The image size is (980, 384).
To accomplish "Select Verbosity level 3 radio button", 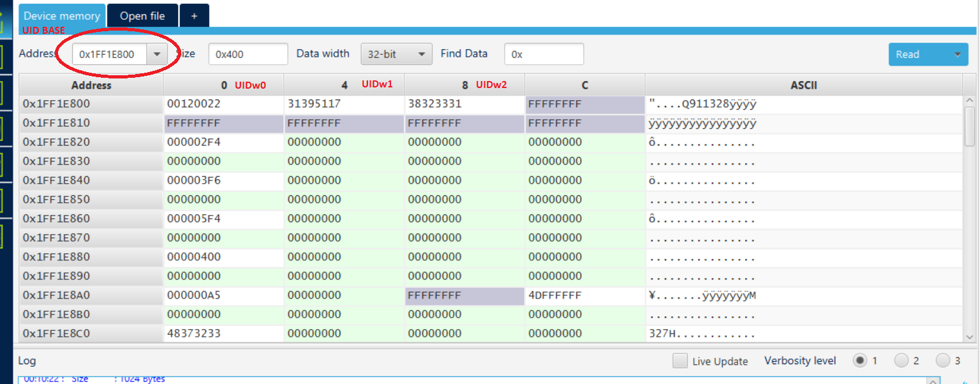I will 943,360.
